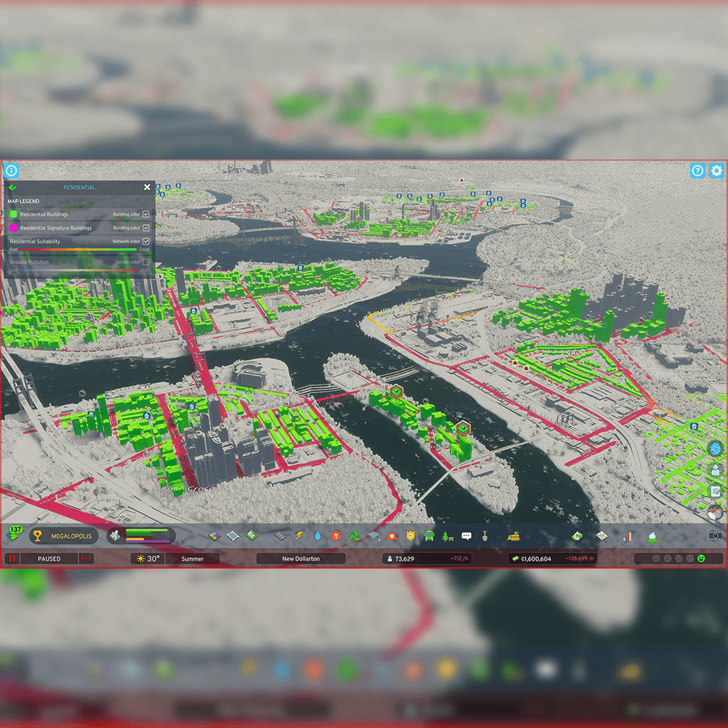Close the Residential info view panel

click(147, 187)
